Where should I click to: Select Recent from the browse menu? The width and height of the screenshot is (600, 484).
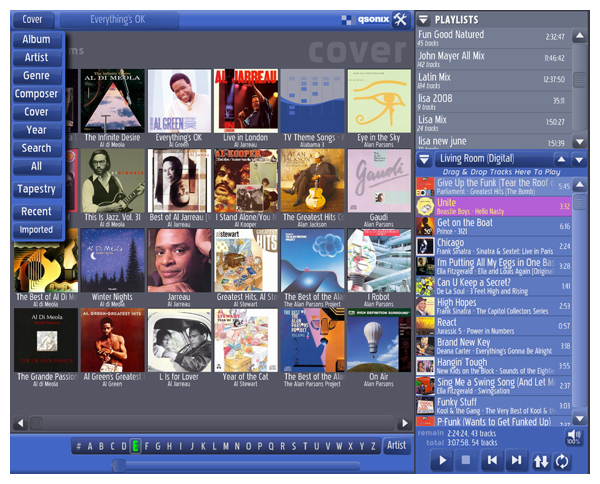[37, 212]
